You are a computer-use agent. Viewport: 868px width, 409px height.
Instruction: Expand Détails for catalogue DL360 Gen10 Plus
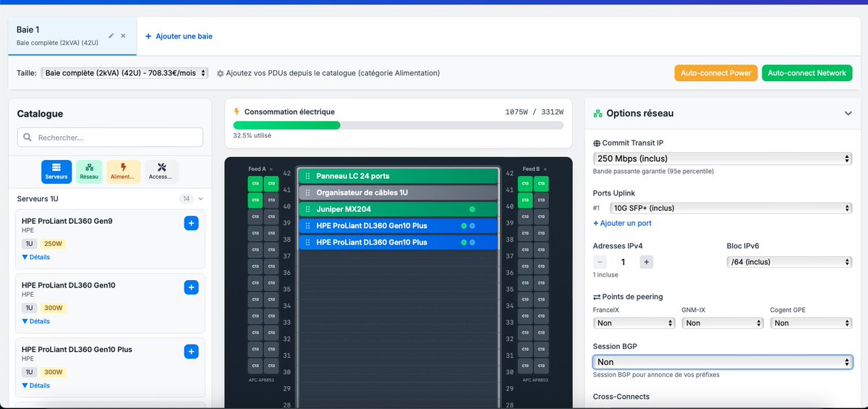click(x=36, y=386)
